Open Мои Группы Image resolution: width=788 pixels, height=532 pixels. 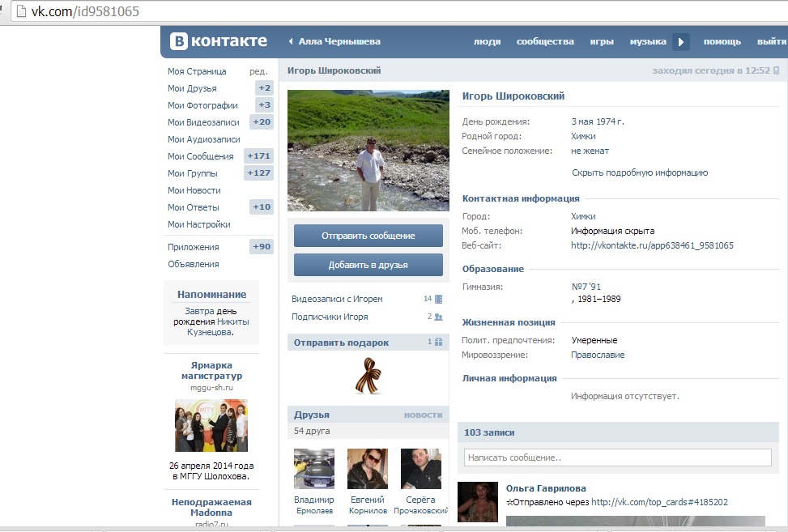click(193, 174)
